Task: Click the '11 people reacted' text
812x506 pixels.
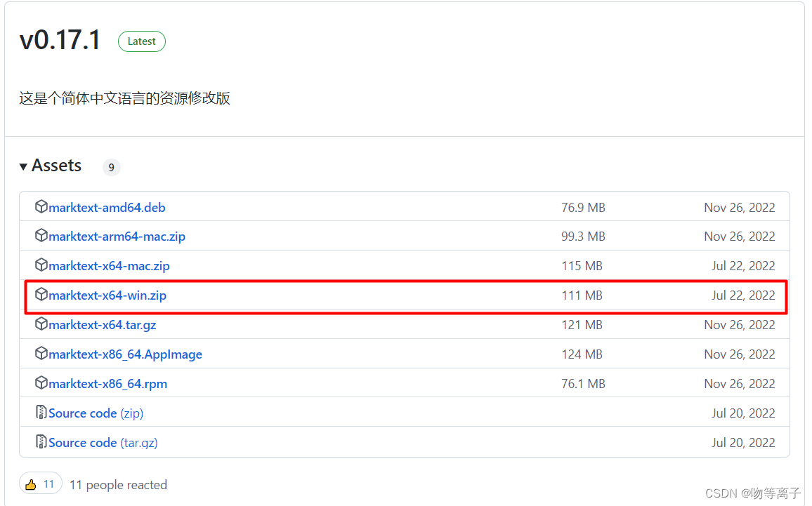Action: pyautogui.click(x=119, y=485)
